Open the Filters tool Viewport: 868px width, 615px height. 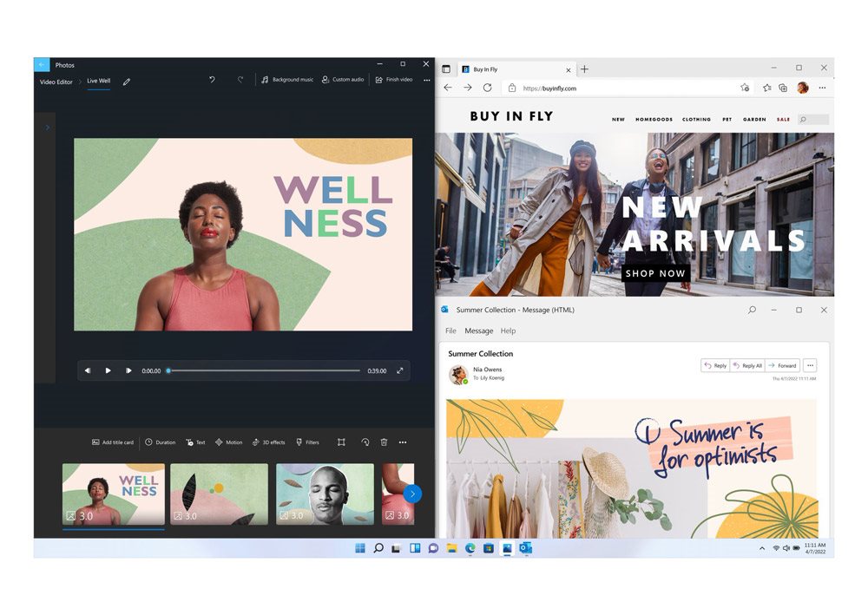(309, 442)
